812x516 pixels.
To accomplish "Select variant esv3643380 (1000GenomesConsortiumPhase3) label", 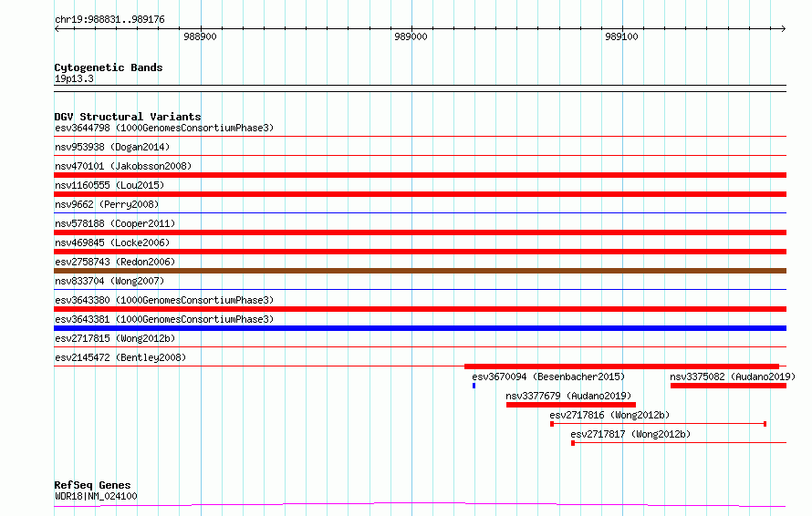I will tap(164, 300).
